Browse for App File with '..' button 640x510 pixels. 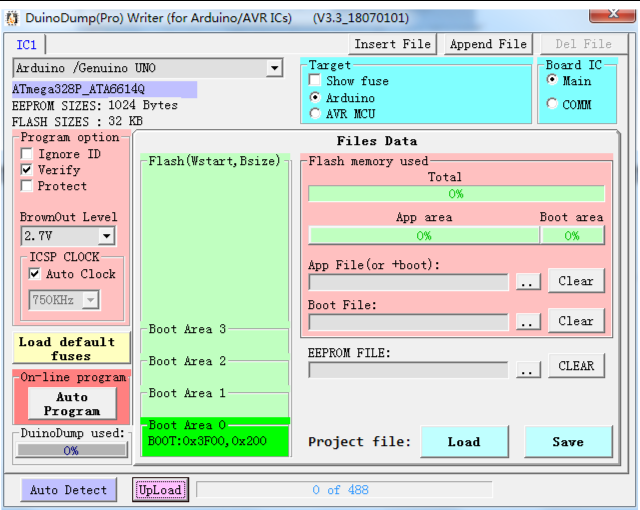528,282
